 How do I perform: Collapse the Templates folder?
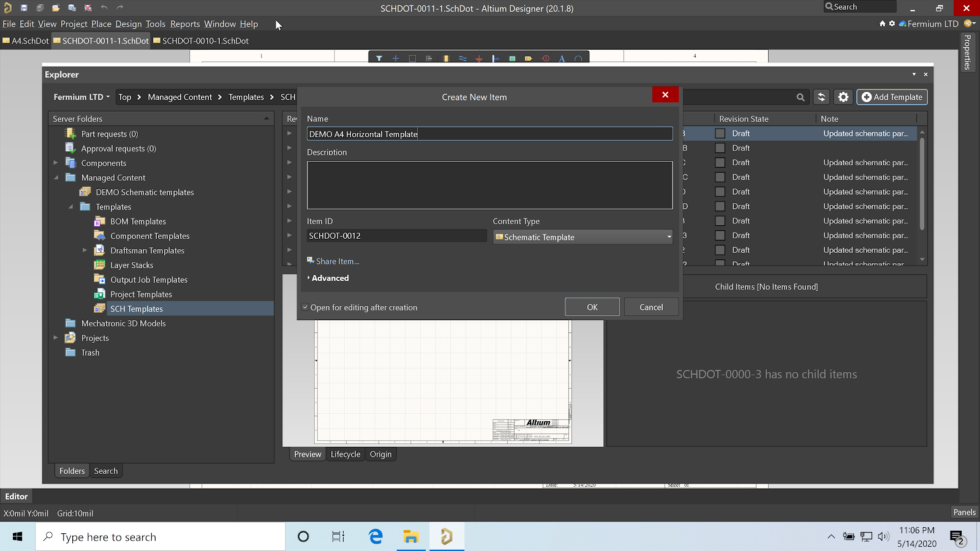(x=70, y=207)
